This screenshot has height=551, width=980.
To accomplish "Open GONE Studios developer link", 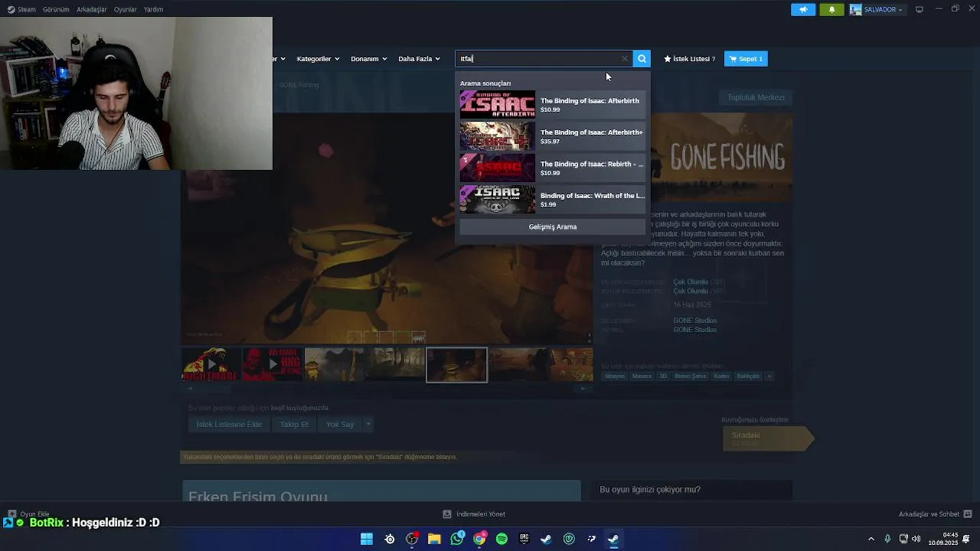I will tap(695, 321).
